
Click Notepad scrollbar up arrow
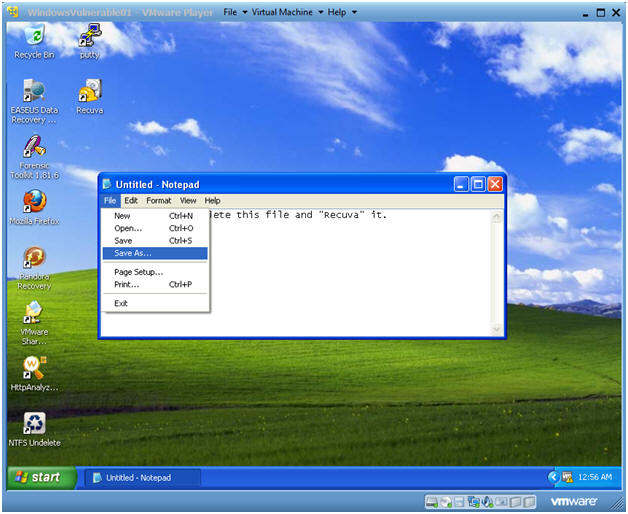coord(496,217)
